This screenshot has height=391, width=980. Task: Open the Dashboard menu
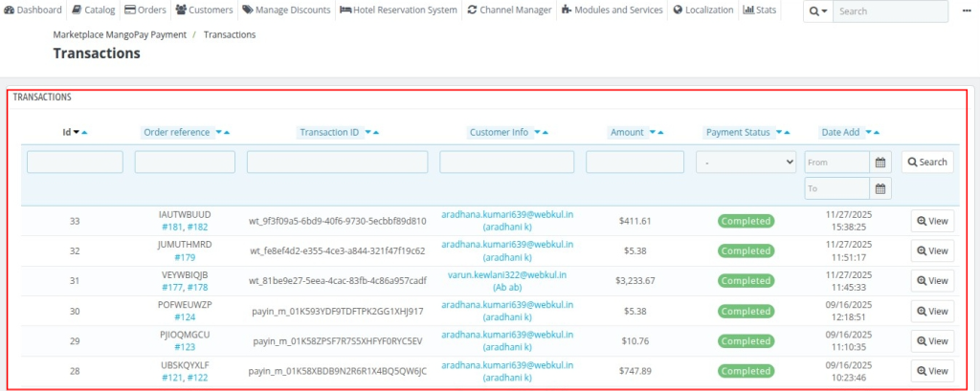tap(33, 10)
